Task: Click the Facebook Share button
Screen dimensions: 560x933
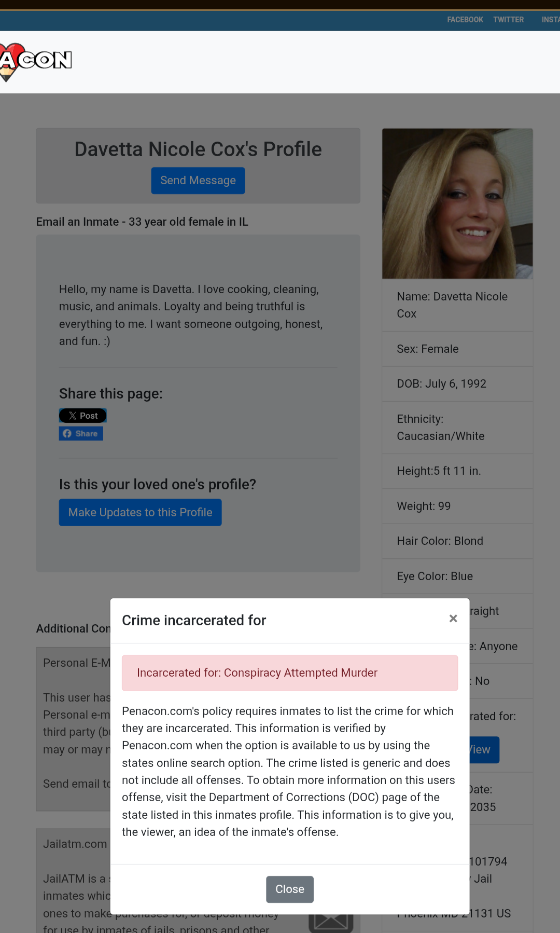Action: click(81, 433)
